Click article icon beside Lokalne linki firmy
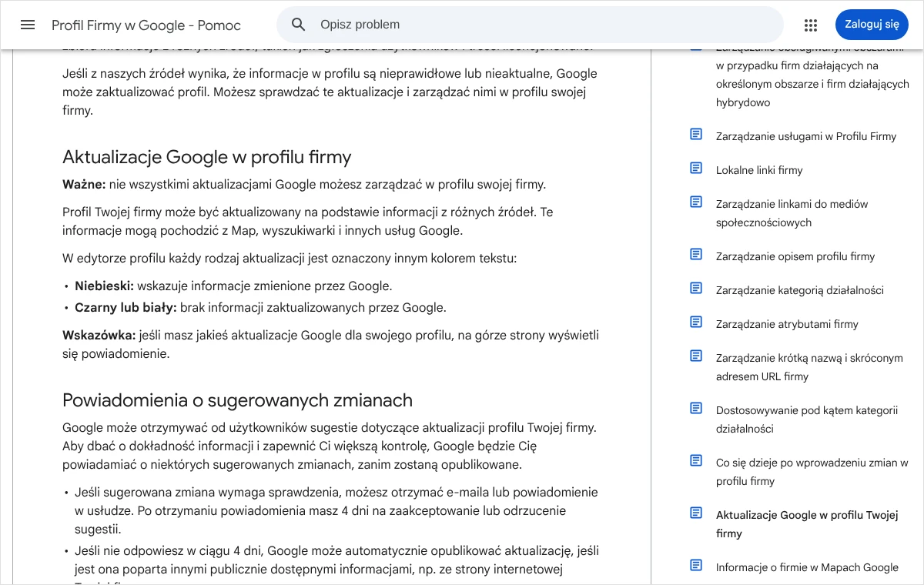This screenshot has height=585, width=924. [x=696, y=168]
